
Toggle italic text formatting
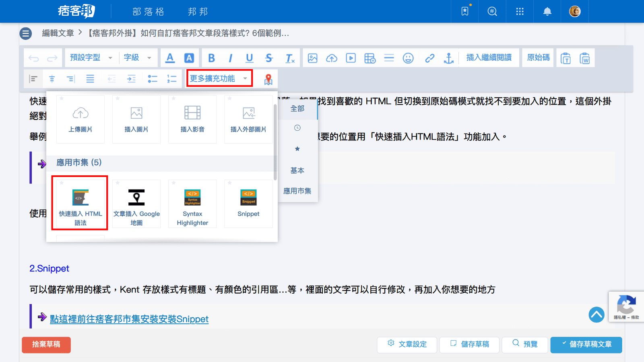pos(230,58)
